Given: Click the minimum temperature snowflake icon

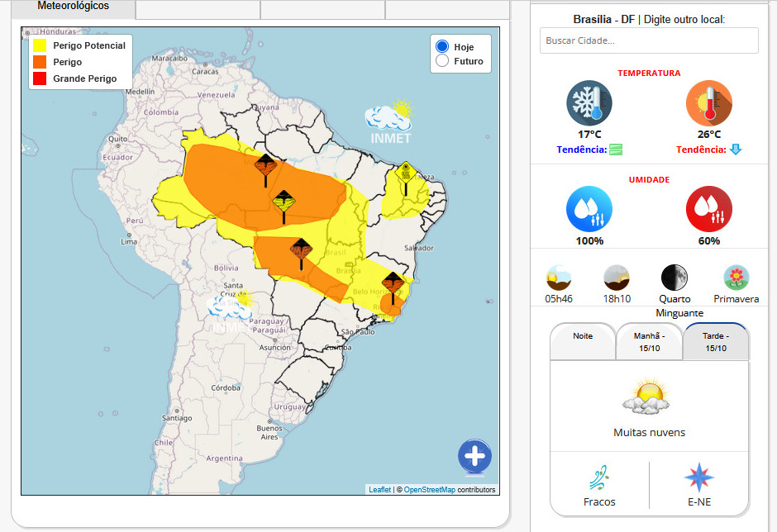Looking at the screenshot, I should click(x=589, y=103).
